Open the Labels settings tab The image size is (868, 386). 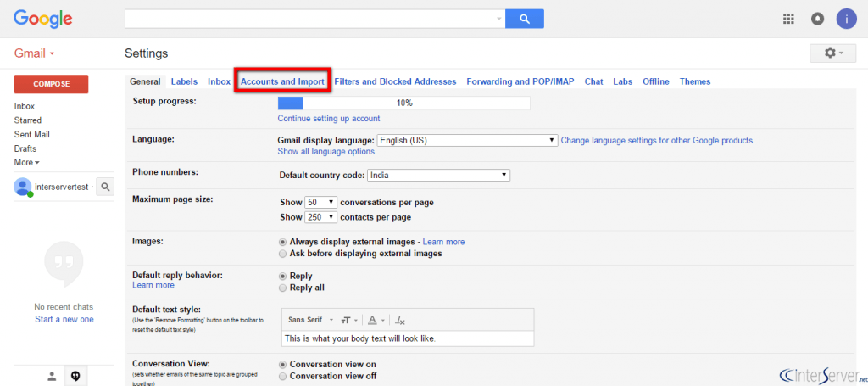pos(184,81)
